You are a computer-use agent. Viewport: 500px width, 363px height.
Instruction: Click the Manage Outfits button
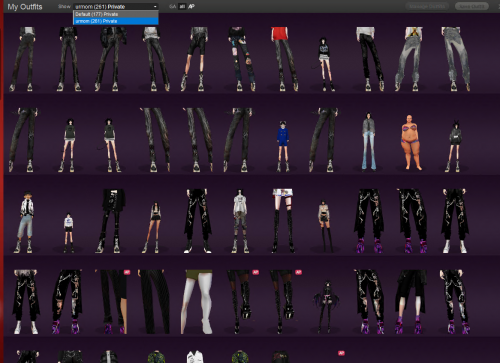pyautogui.click(x=427, y=6)
